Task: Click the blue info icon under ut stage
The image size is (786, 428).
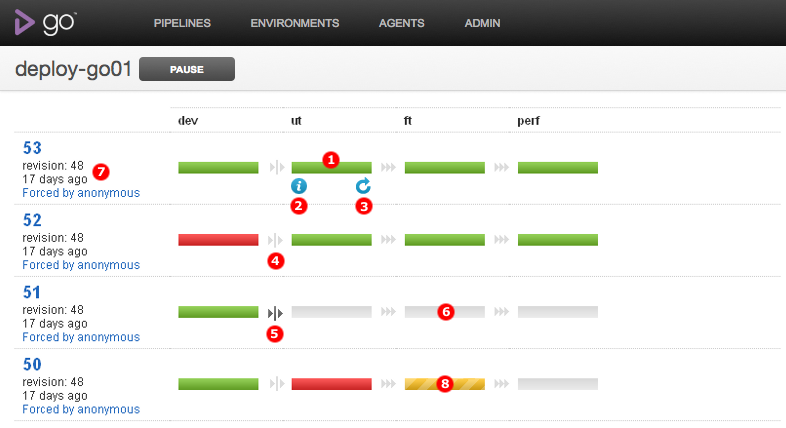Action: pos(298,186)
